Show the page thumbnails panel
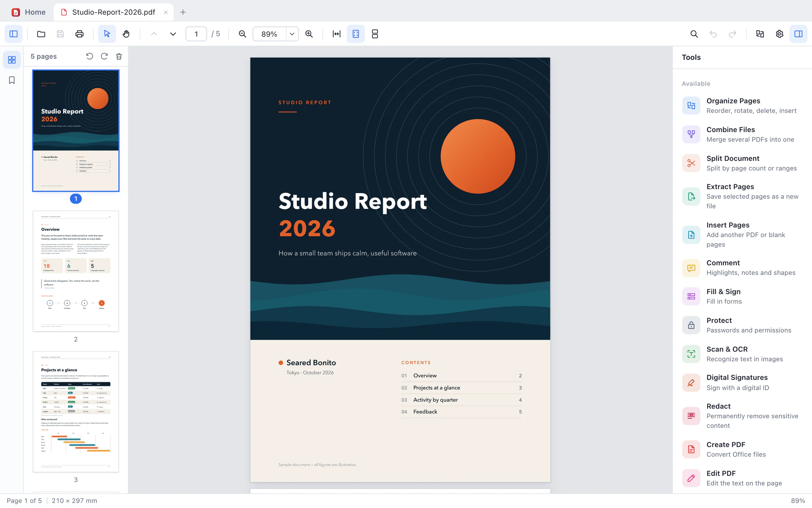Image resolution: width=812 pixels, height=508 pixels. (x=12, y=60)
